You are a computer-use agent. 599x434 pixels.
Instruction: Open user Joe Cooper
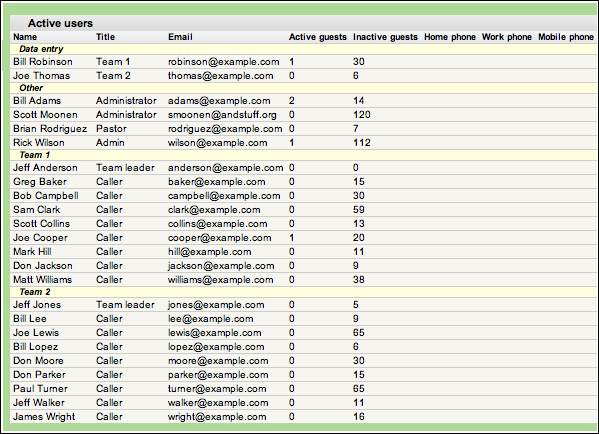tap(40, 238)
